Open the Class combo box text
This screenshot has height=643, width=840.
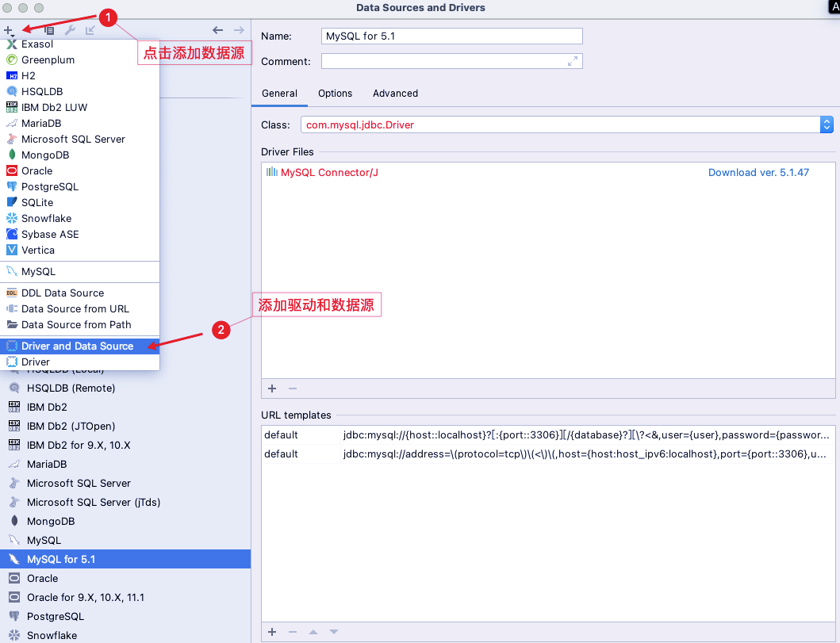(560, 124)
